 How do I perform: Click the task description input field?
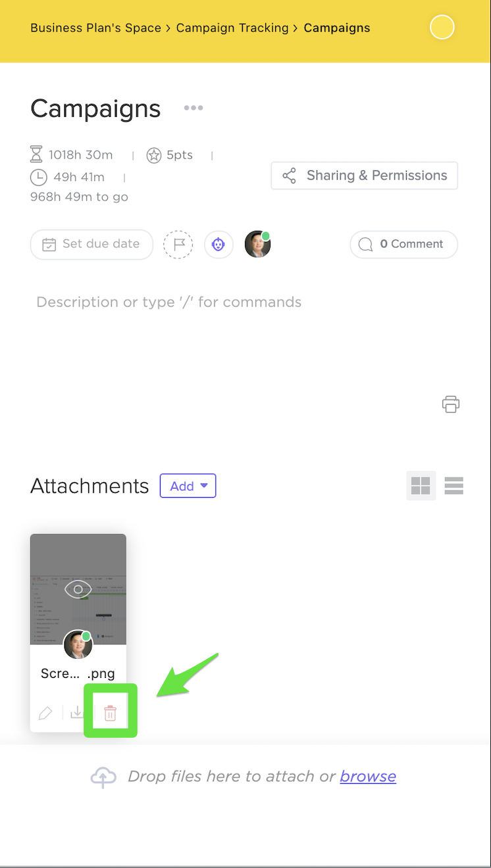(168, 302)
